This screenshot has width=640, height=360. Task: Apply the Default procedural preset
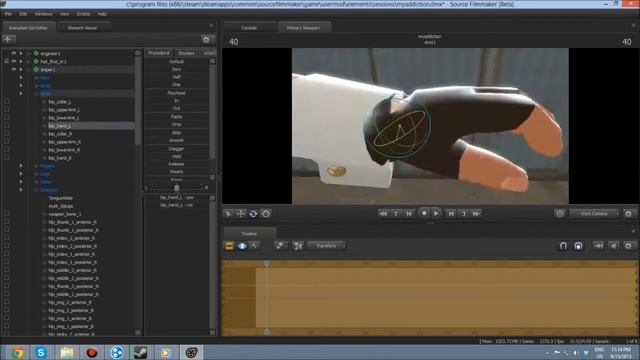pos(176,62)
